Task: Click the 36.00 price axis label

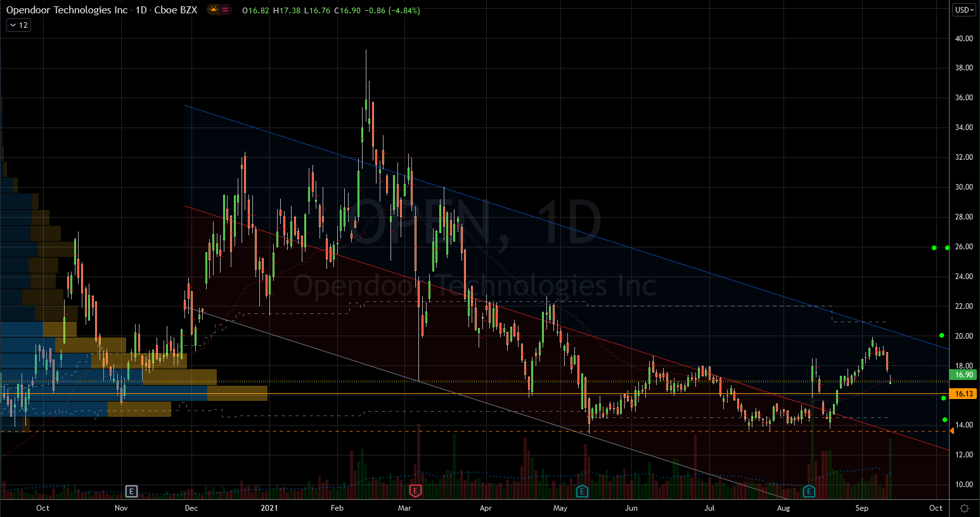Action: pyautogui.click(x=964, y=98)
